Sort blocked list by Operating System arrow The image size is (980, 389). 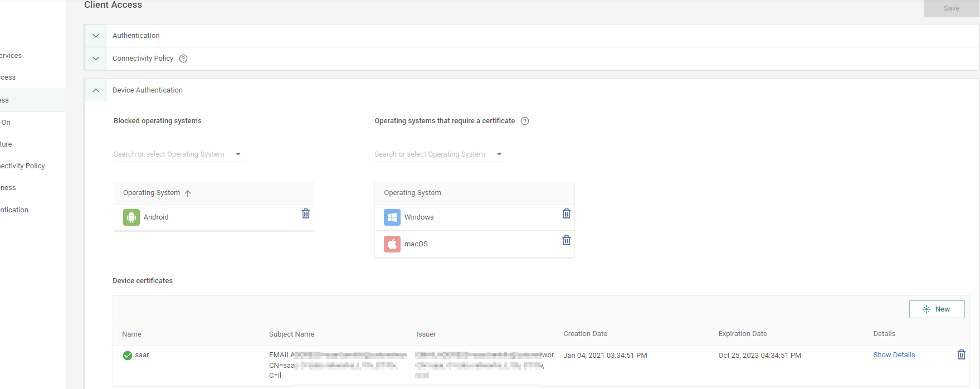pos(188,193)
